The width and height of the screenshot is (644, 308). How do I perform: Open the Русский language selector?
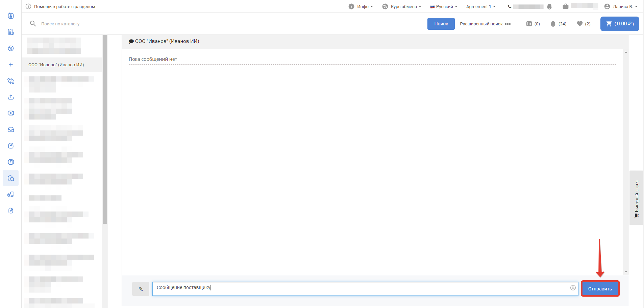pyautogui.click(x=444, y=6)
